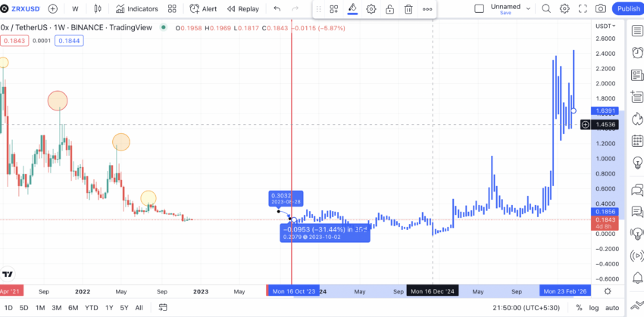Screen dimensions: 644x317
Task: Select the 3M time range
Action: coord(57,308)
